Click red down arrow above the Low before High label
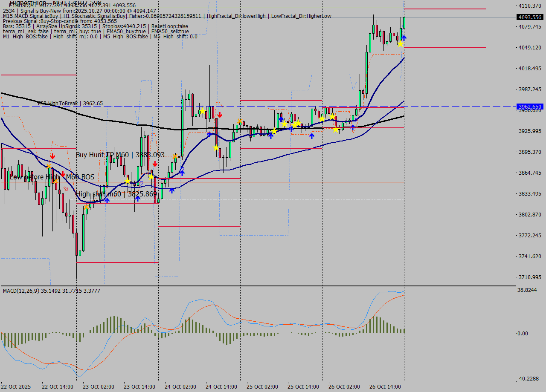Image resolution: width=546 pixels, height=392 pixels. click(x=52, y=156)
